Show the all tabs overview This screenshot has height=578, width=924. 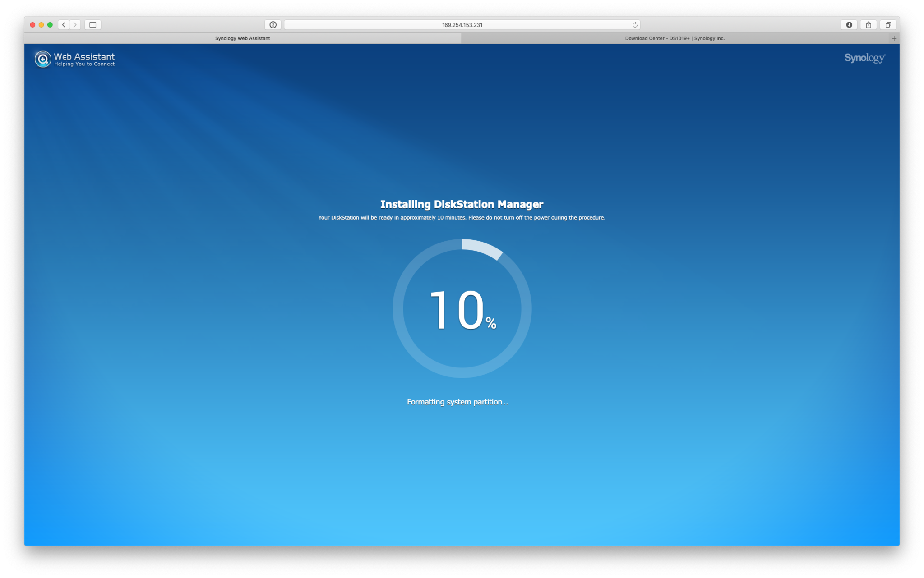(888, 25)
